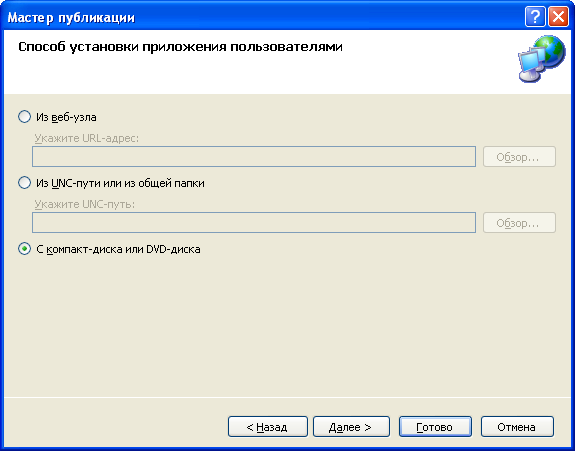Viewport: 575px width, 451px height.
Task: Go back with the Назад button
Action: (267, 427)
